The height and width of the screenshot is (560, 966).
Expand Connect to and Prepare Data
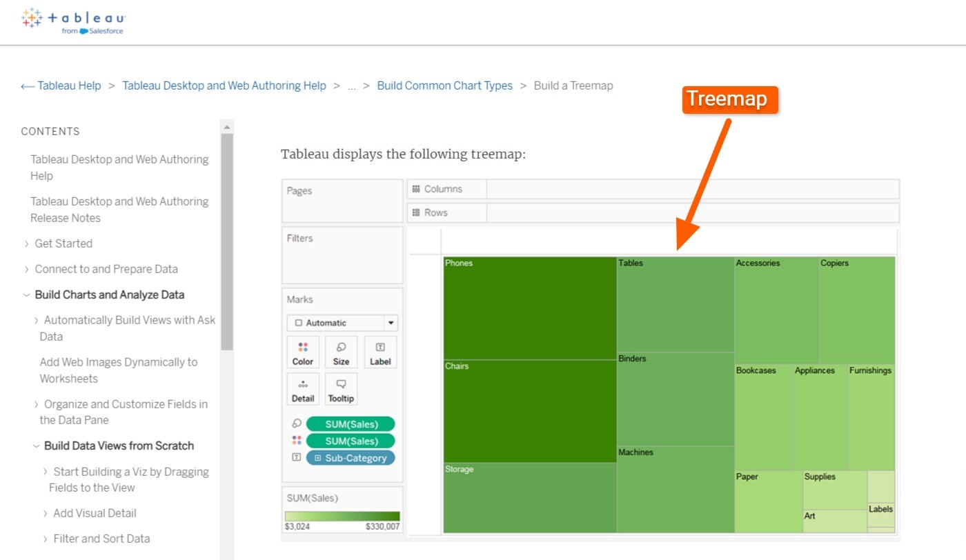(27, 270)
